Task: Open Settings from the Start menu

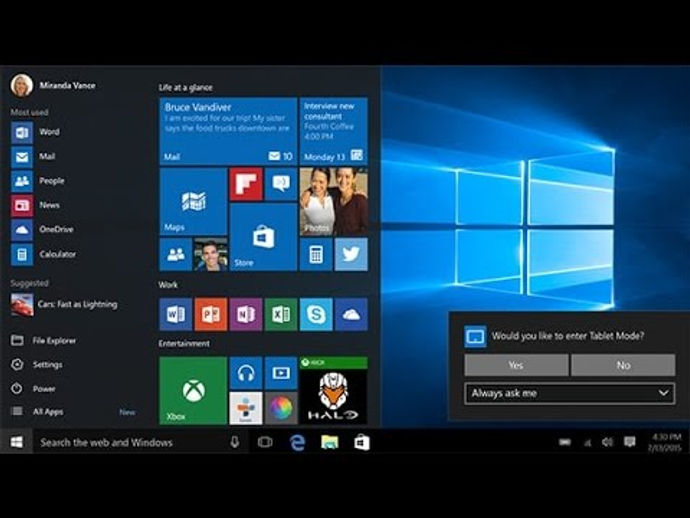Action: click(37, 365)
